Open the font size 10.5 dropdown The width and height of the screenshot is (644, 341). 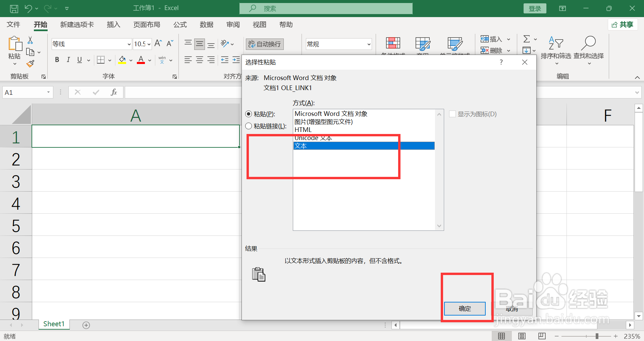pos(149,44)
